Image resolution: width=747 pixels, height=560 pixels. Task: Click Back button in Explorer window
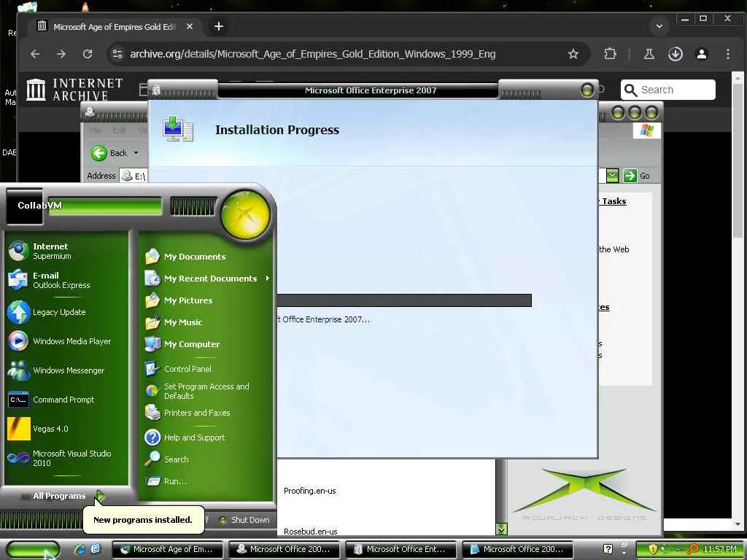(109, 153)
